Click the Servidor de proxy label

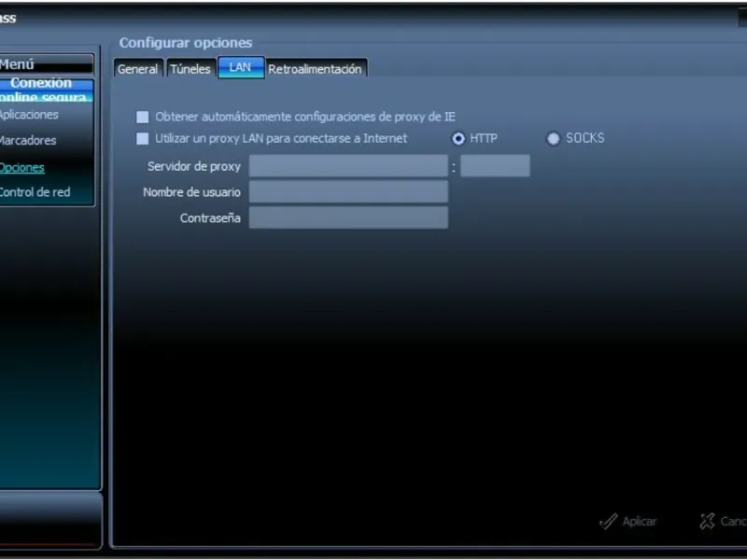[x=194, y=166]
